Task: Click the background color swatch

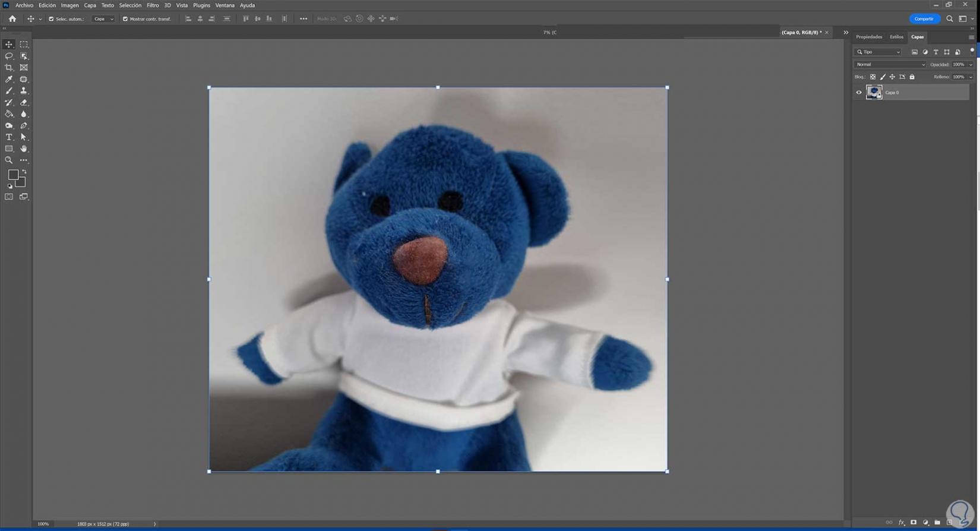Action: pyautogui.click(x=21, y=183)
